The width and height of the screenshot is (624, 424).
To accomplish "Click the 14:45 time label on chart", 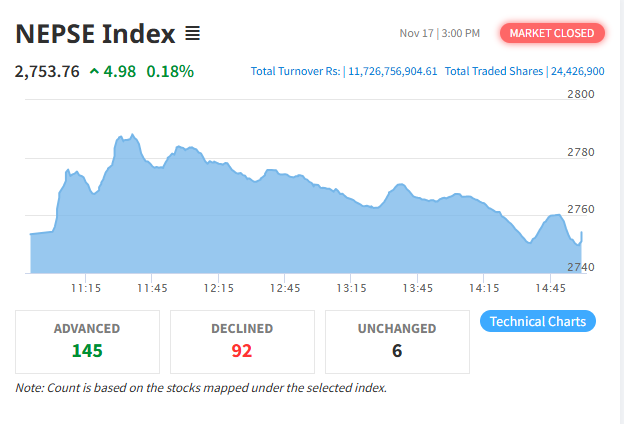I will point(550,288).
